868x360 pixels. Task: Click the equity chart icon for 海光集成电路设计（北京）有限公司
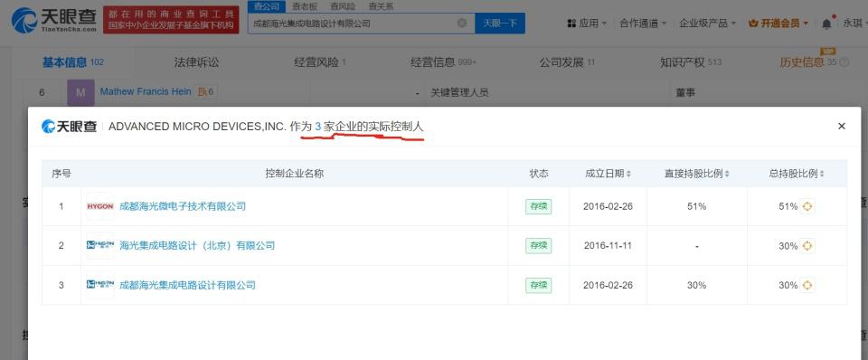807,246
